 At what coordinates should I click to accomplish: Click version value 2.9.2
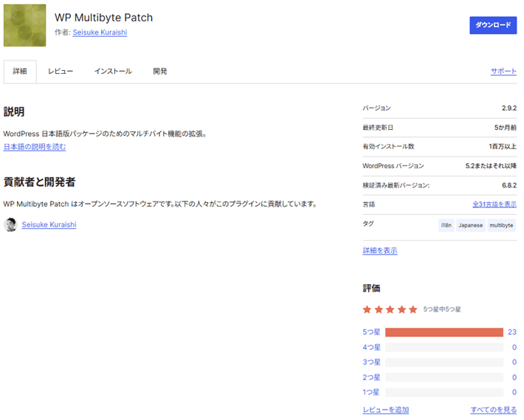pyautogui.click(x=509, y=109)
